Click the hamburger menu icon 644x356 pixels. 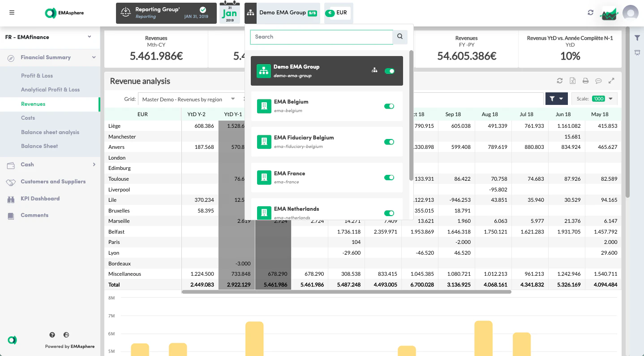click(12, 13)
